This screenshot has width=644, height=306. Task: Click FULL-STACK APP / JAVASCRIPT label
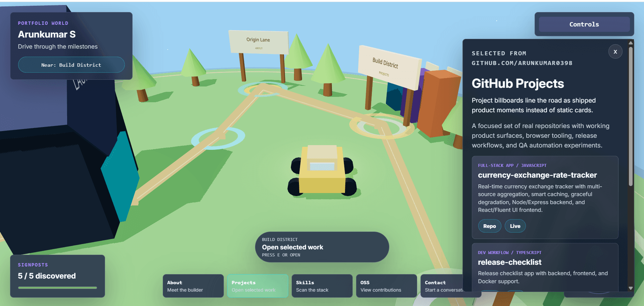click(512, 166)
